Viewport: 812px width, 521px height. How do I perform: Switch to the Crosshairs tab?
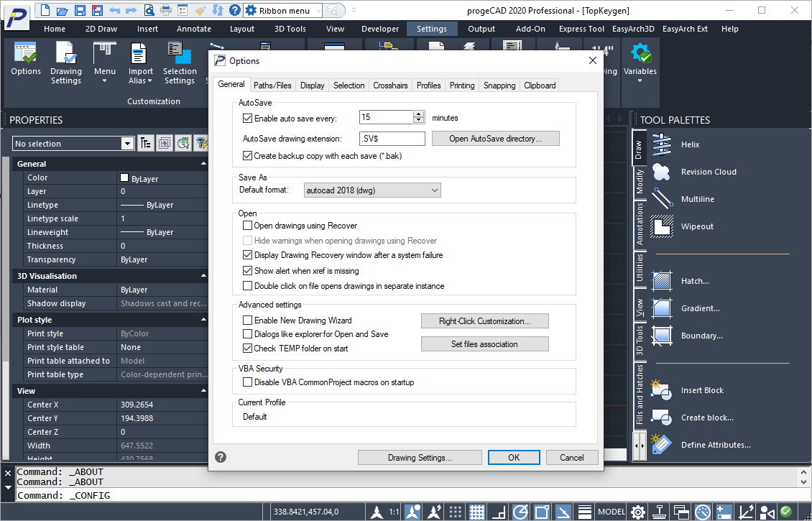[x=390, y=86]
